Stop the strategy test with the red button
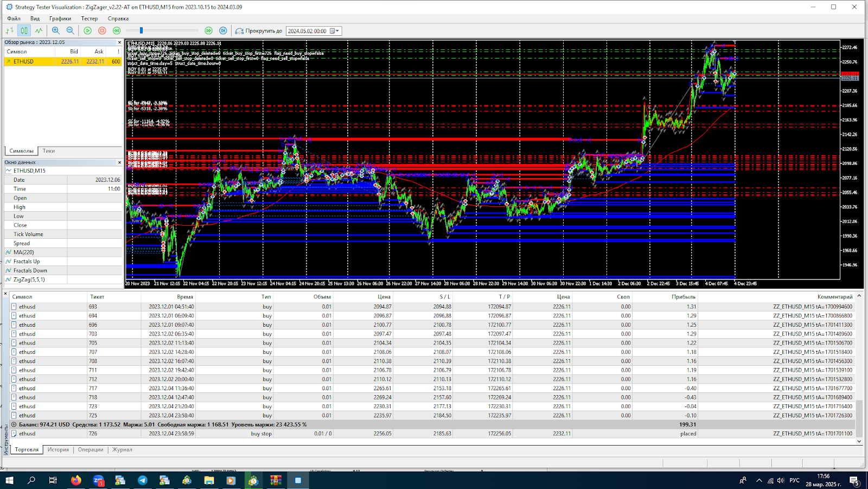The image size is (868, 489). coord(102,31)
